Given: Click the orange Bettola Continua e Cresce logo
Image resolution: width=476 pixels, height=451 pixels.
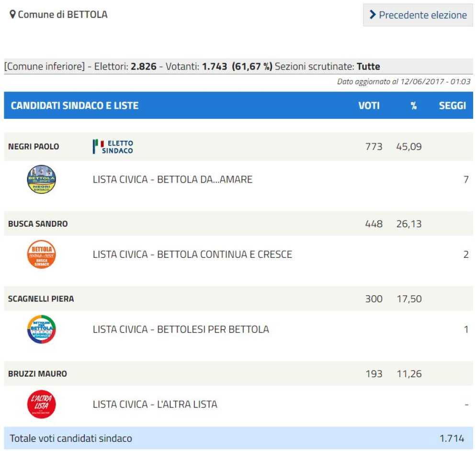Looking at the screenshot, I should pos(41,254).
